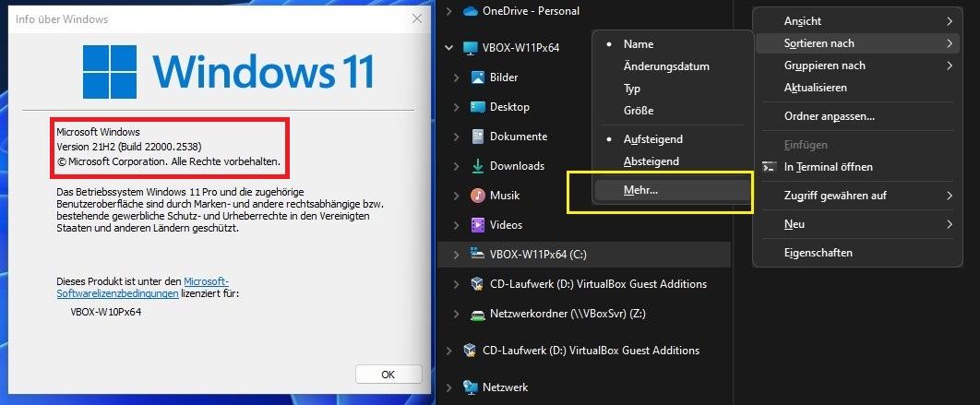Click the Bilder folder icon

(x=477, y=77)
